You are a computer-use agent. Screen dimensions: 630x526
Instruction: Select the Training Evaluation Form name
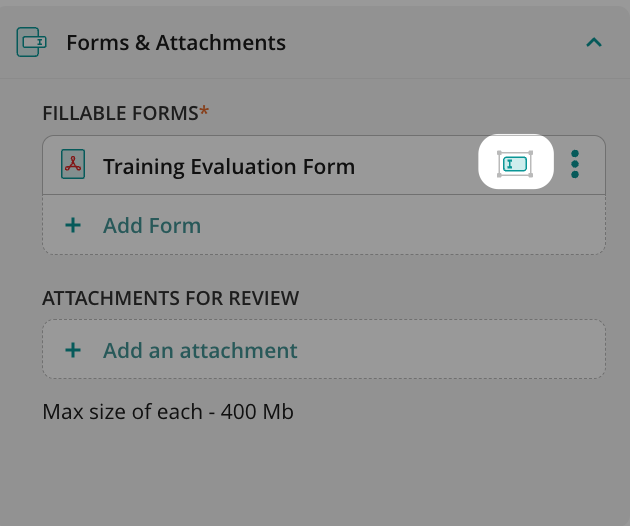pos(229,166)
